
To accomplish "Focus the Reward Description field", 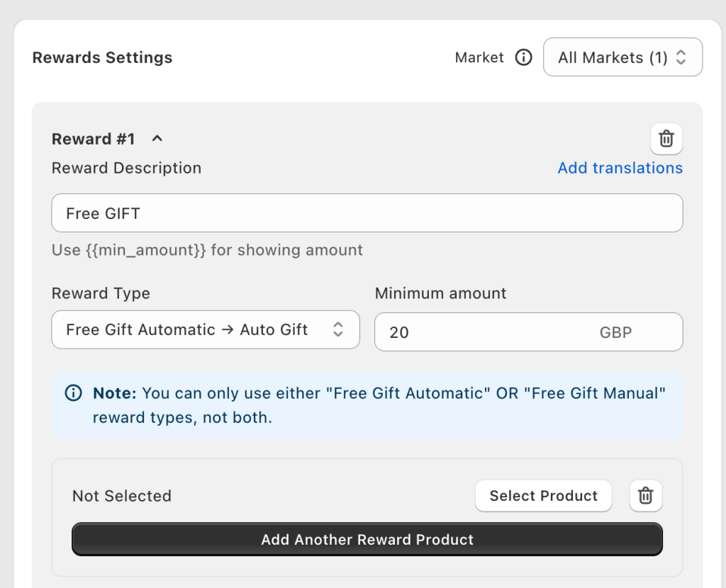I will click(367, 213).
